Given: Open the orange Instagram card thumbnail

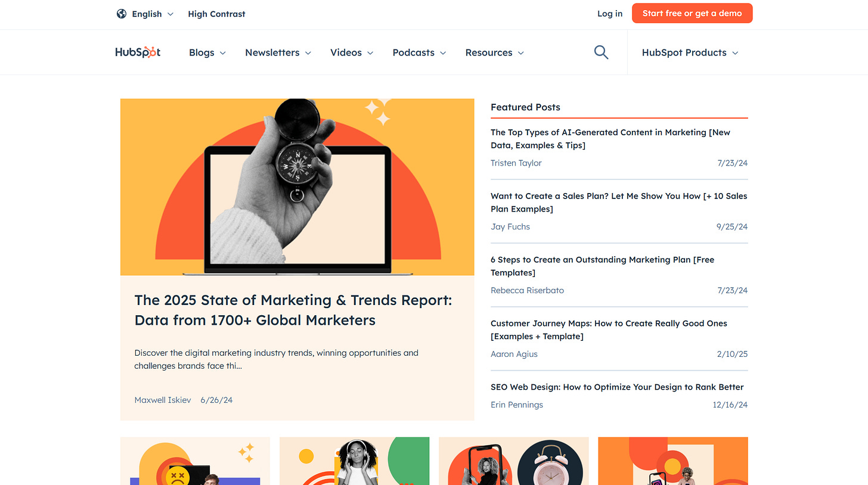Looking at the screenshot, I should click(x=673, y=461).
